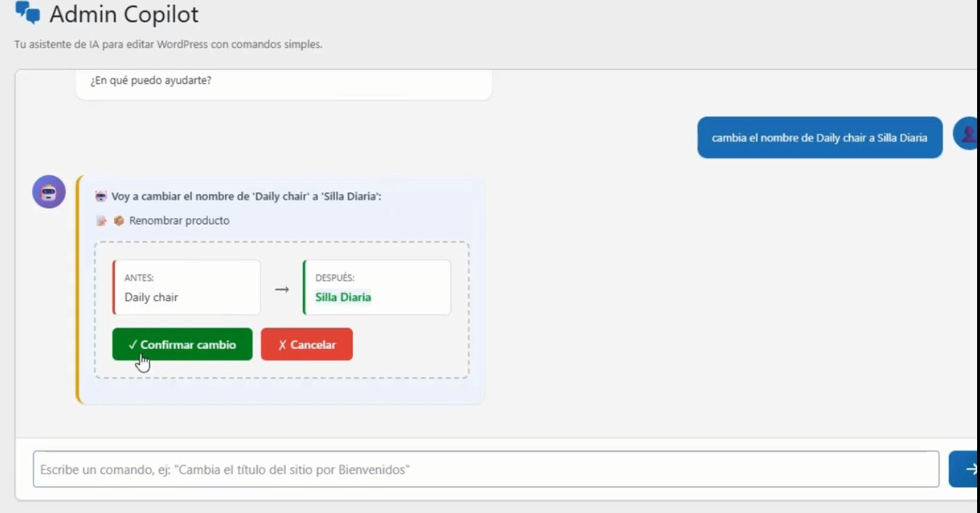This screenshot has height=513, width=980.
Task: Click the 'Voy a cambiar el nombre' response text
Action: (x=247, y=196)
